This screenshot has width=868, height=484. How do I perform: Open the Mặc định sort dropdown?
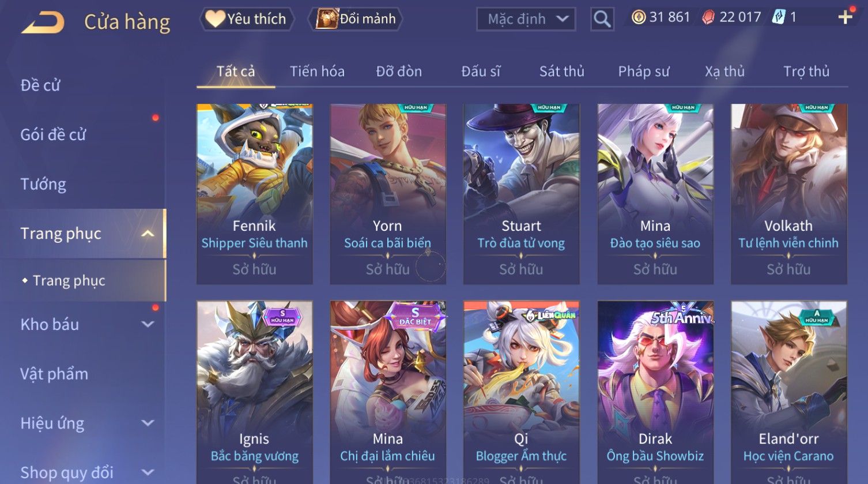[526, 19]
